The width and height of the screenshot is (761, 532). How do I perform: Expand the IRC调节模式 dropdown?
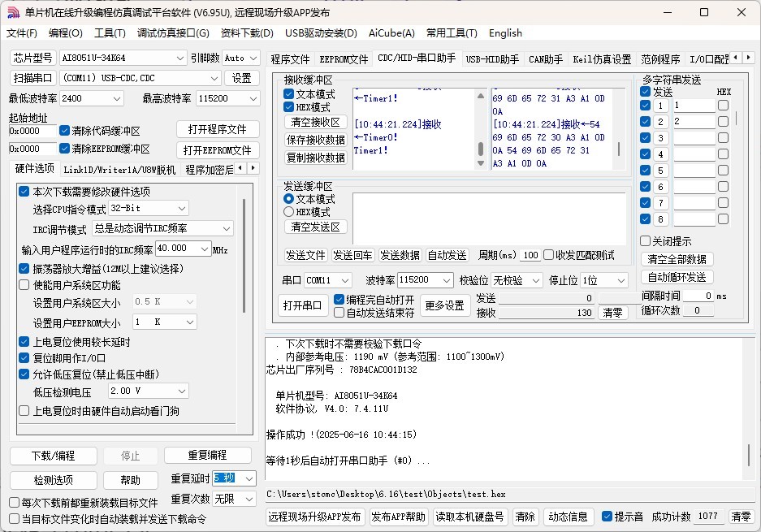pos(227,228)
